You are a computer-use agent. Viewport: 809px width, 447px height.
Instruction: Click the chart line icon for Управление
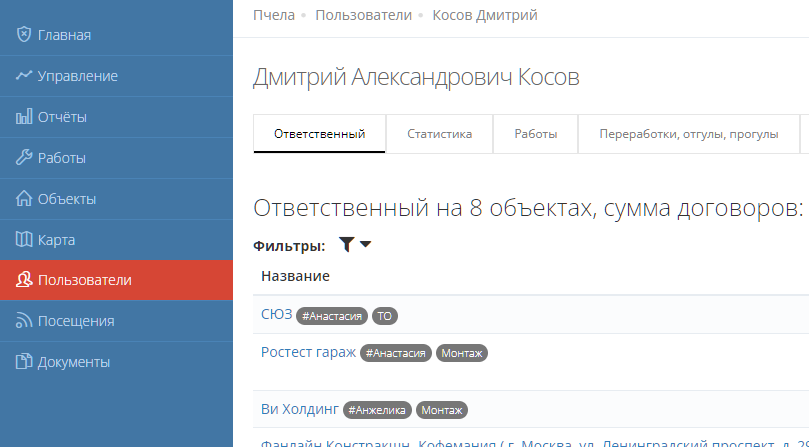[x=24, y=76]
